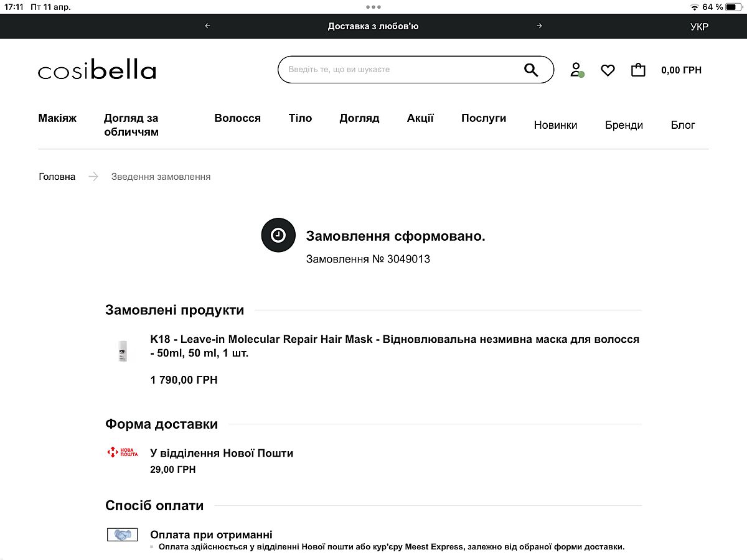Open the Макіяж menu category

(57, 118)
